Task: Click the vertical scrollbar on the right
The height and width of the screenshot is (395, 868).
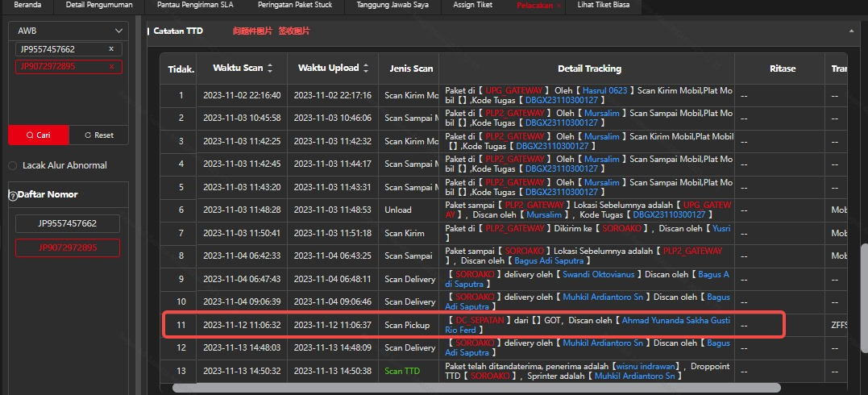Action: pyautogui.click(x=864, y=297)
